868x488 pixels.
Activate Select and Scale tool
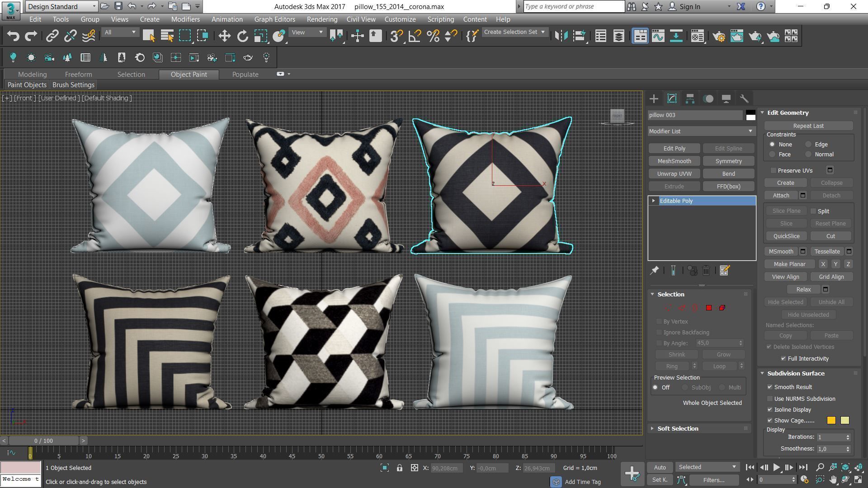(260, 36)
